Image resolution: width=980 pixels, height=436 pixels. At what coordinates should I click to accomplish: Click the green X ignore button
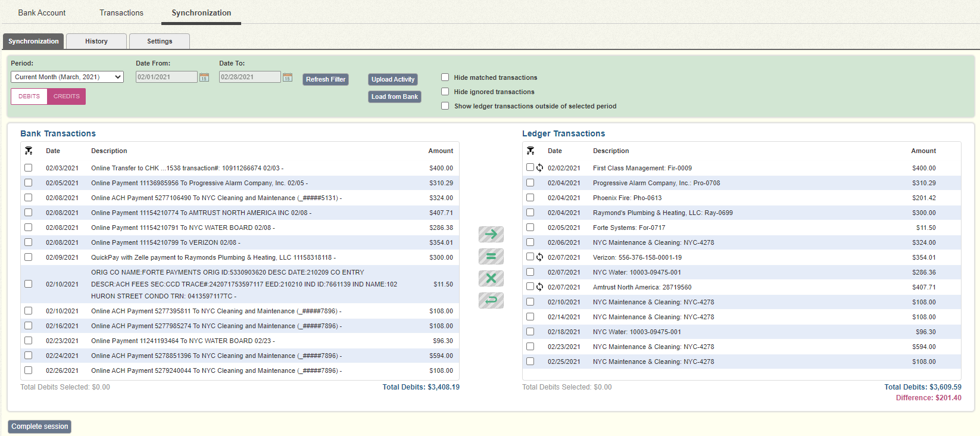point(491,279)
